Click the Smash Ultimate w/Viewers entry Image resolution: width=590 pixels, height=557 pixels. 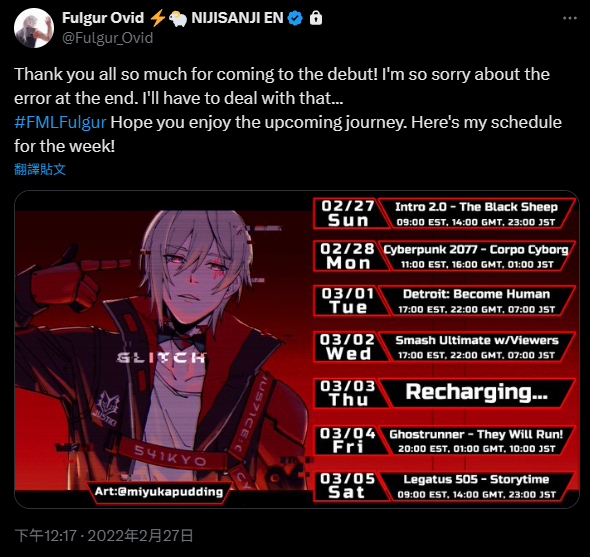pyautogui.click(x=444, y=347)
